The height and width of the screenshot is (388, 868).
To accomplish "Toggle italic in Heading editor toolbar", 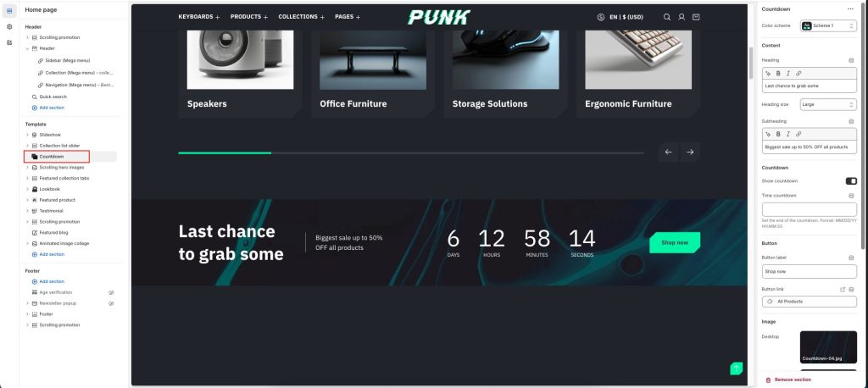I will click(x=787, y=73).
